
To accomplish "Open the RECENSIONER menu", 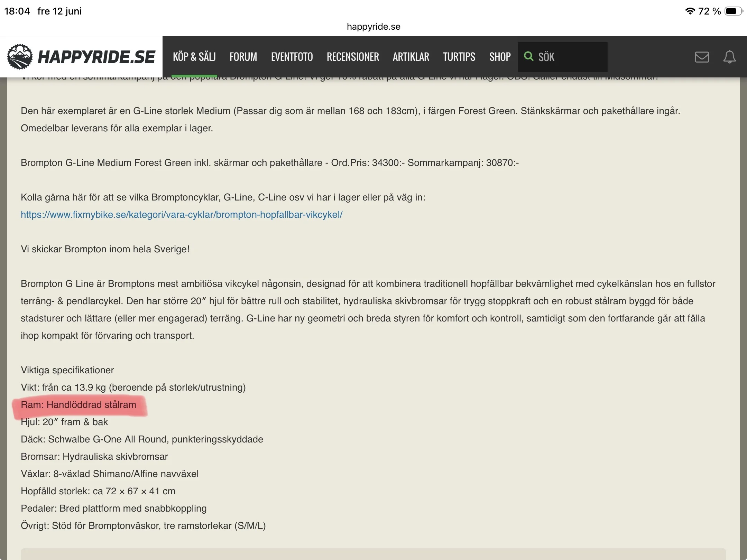I will [x=353, y=57].
